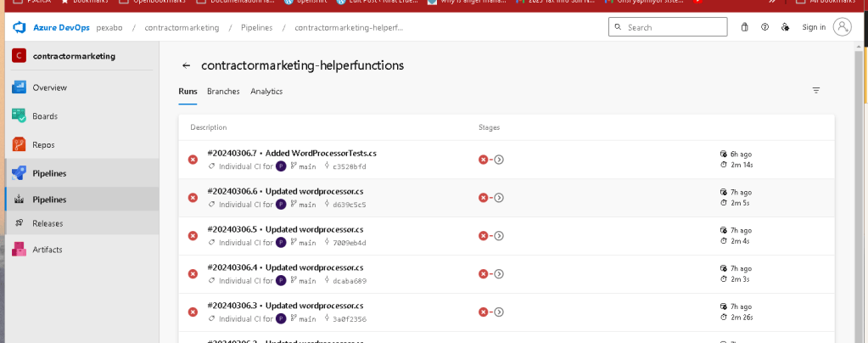Click commit hash dcaba689
This screenshot has width=868, height=343.
[x=350, y=281]
